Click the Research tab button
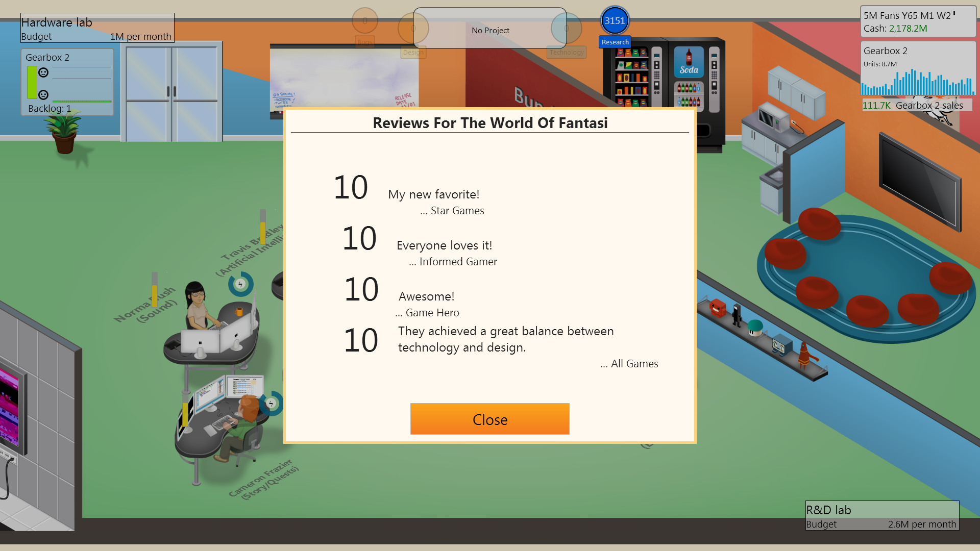980x551 pixels. pos(613,42)
